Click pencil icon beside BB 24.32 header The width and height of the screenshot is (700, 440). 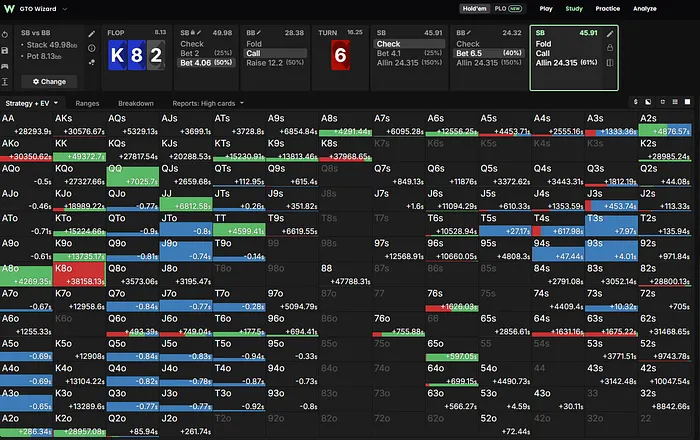click(469, 33)
